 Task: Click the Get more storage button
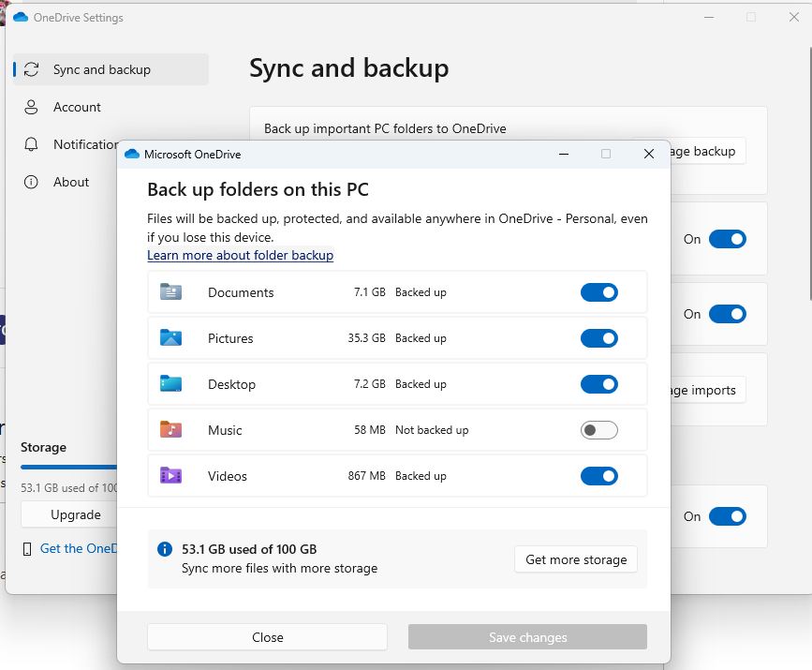coord(575,559)
